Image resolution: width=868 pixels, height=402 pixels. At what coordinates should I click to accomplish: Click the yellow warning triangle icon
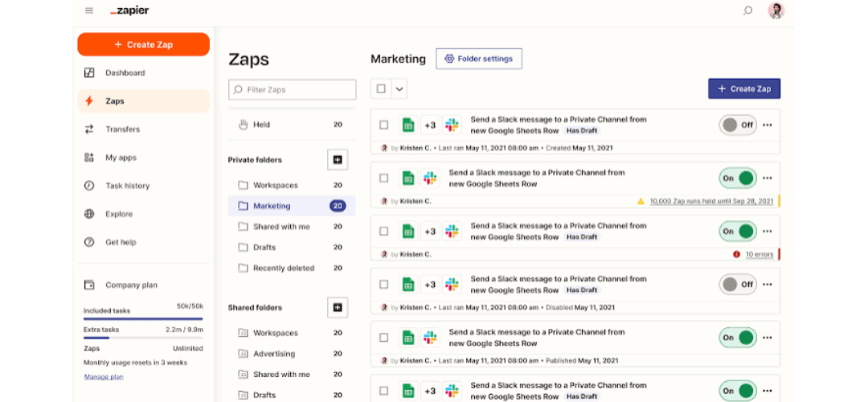pyautogui.click(x=641, y=202)
